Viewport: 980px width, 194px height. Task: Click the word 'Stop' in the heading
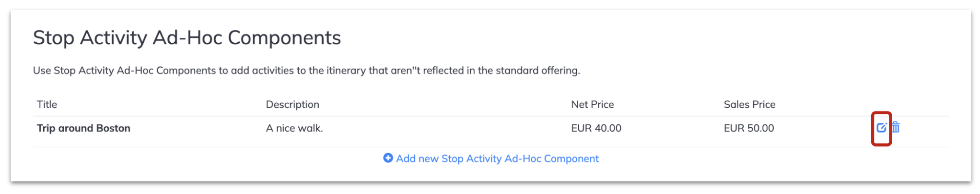54,38
